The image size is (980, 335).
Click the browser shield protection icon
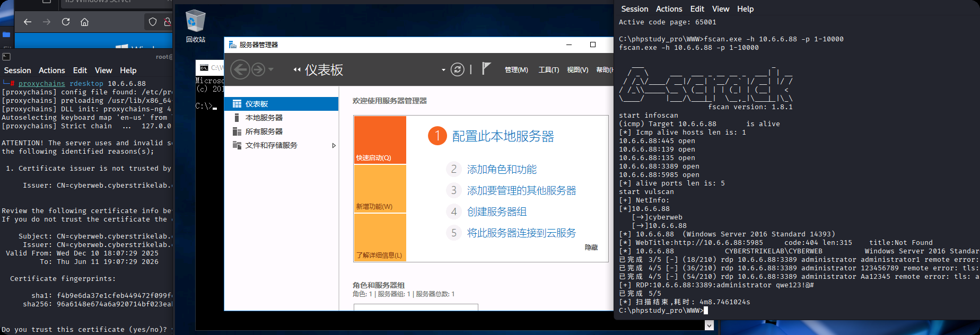click(153, 22)
